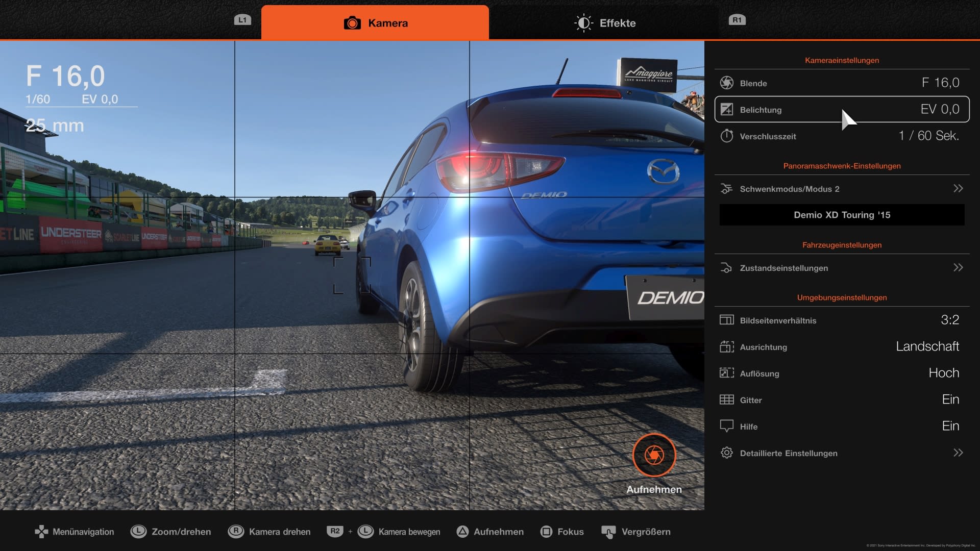The height and width of the screenshot is (551, 980).
Task: Click the Detaillierte Einstellungen gear icon
Action: click(x=726, y=453)
